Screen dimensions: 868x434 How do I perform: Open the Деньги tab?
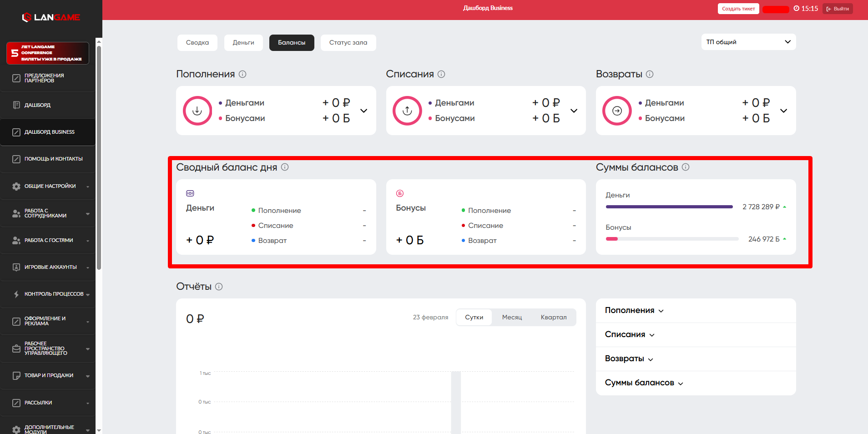(x=243, y=42)
